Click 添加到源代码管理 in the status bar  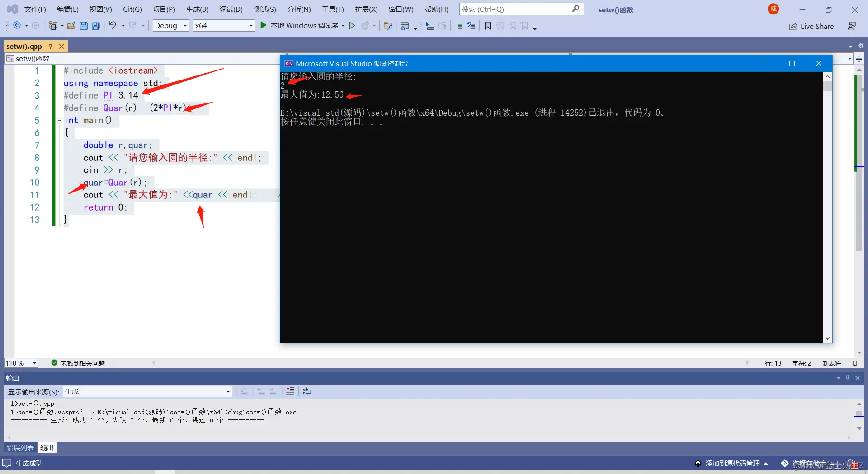[x=732, y=463]
